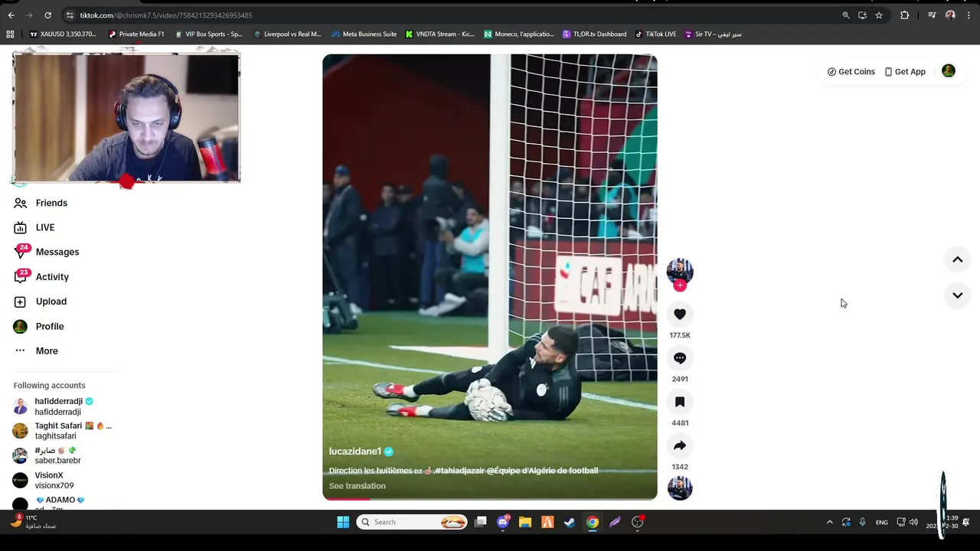Screen dimensions: 980x551
Task: Open TikTok LIVE bookmark
Action: tap(655, 34)
